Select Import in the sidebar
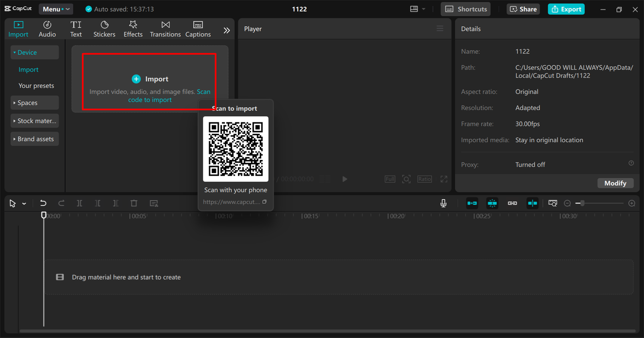The width and height of the screenshot is (644, 338). point(29,69)
